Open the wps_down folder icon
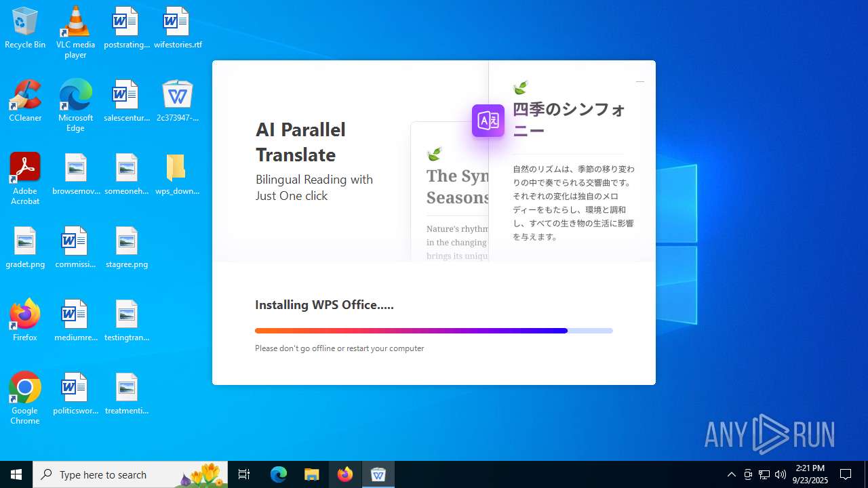 click(178, 175)
